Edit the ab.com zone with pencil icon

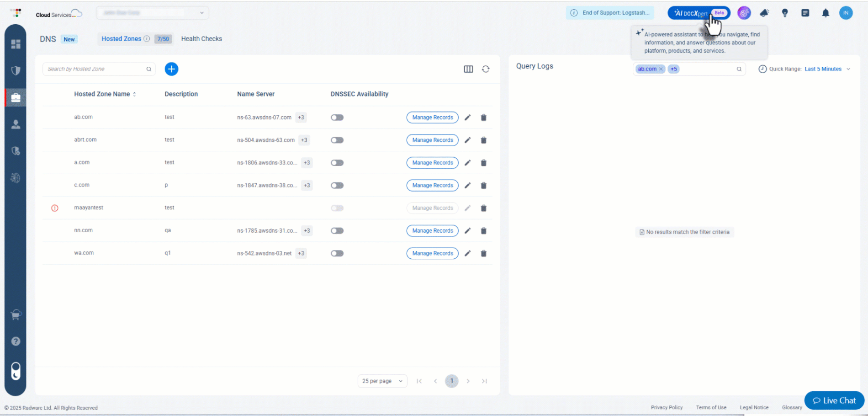[x=467, y=117]
